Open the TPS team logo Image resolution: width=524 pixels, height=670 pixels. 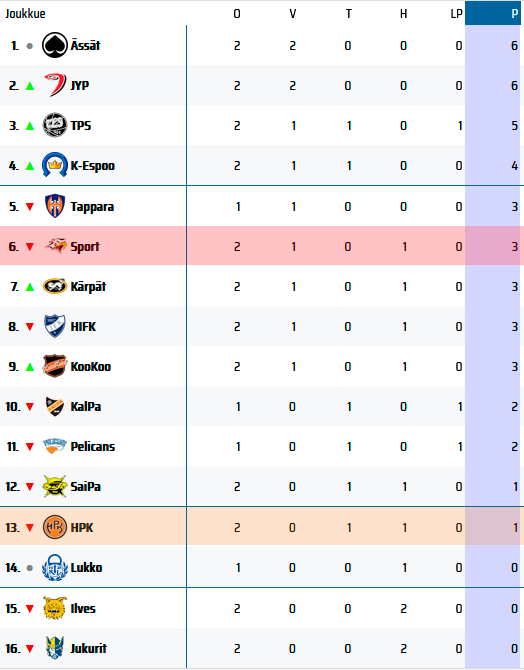55,125
